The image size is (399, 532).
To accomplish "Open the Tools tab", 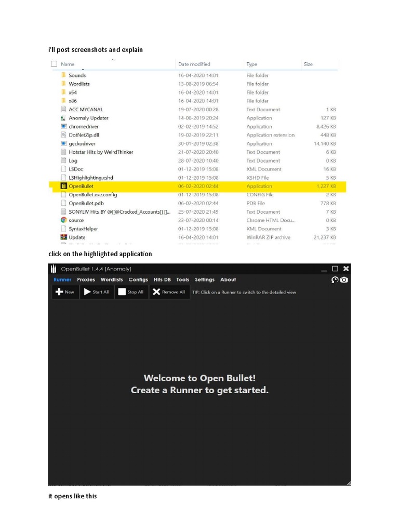I will tap(182, 280).
